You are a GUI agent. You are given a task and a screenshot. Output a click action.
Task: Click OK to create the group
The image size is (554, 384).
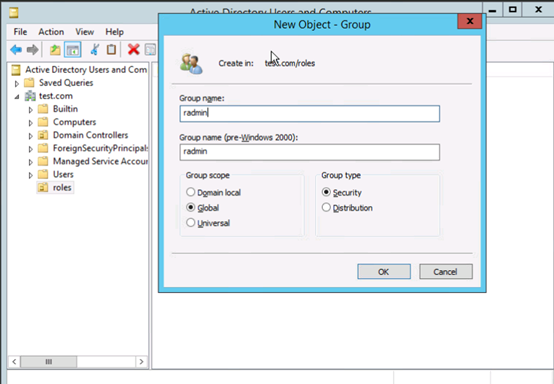(384, 272)
